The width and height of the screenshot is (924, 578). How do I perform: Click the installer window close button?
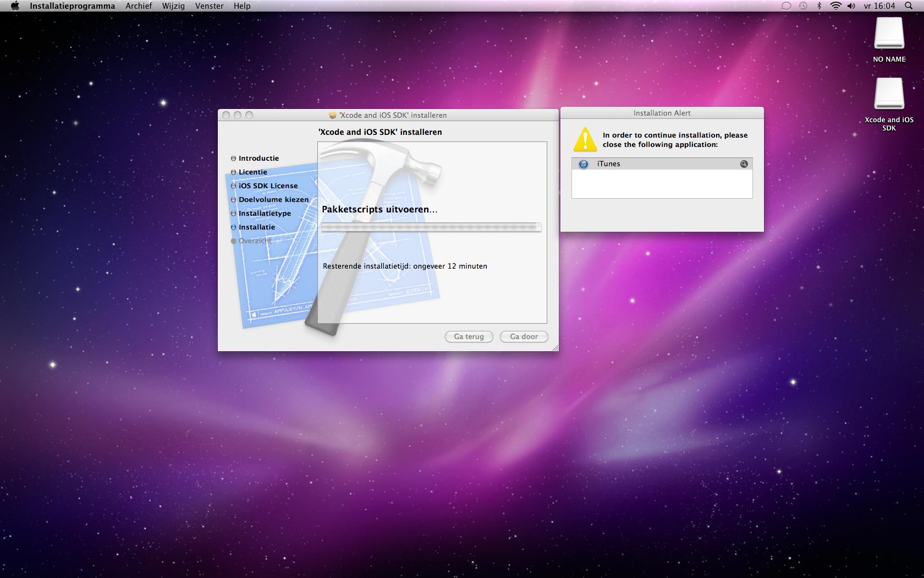pos(226,115)
